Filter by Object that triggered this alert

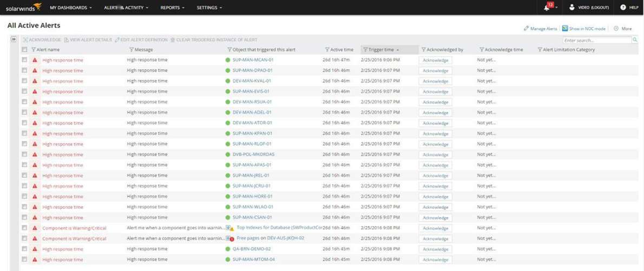click(x=229, y=49)
